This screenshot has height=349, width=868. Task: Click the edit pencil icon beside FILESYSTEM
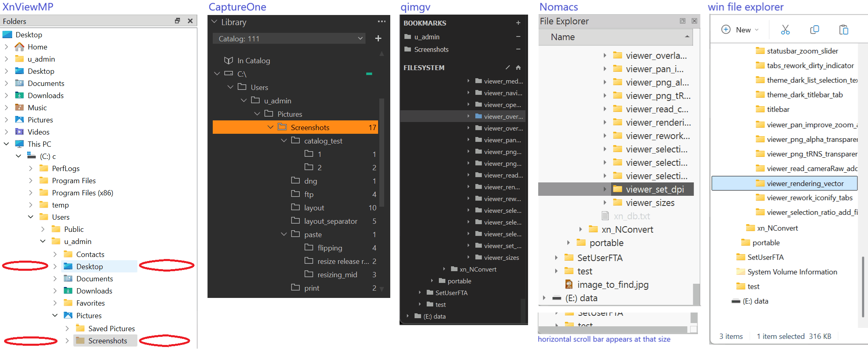(508, 68)
